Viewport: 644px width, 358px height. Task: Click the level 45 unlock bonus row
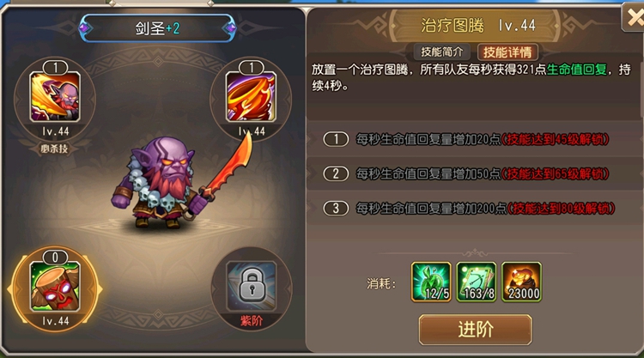point(474,140)
